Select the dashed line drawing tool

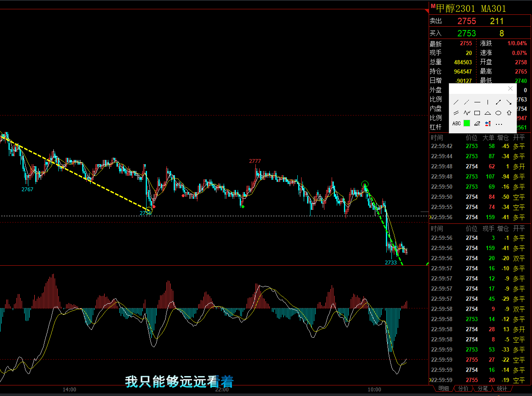tap(466, 102)
